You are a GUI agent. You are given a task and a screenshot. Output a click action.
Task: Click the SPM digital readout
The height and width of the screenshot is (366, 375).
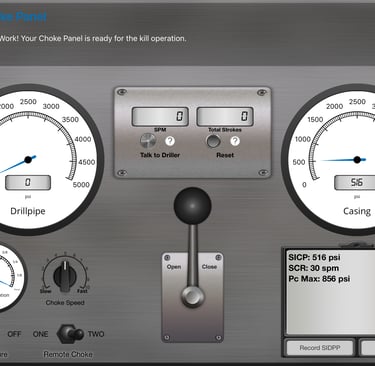pyautogui.click(x=160, y=116)
